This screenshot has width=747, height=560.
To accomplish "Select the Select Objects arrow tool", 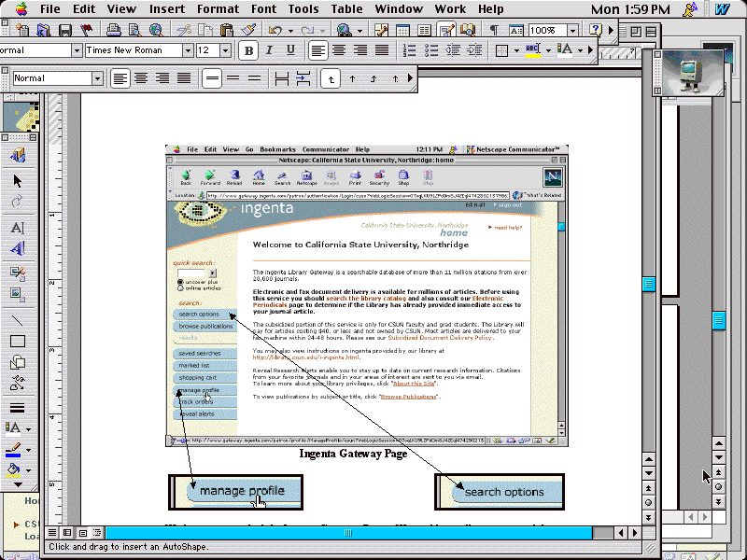I will (18, 181).
